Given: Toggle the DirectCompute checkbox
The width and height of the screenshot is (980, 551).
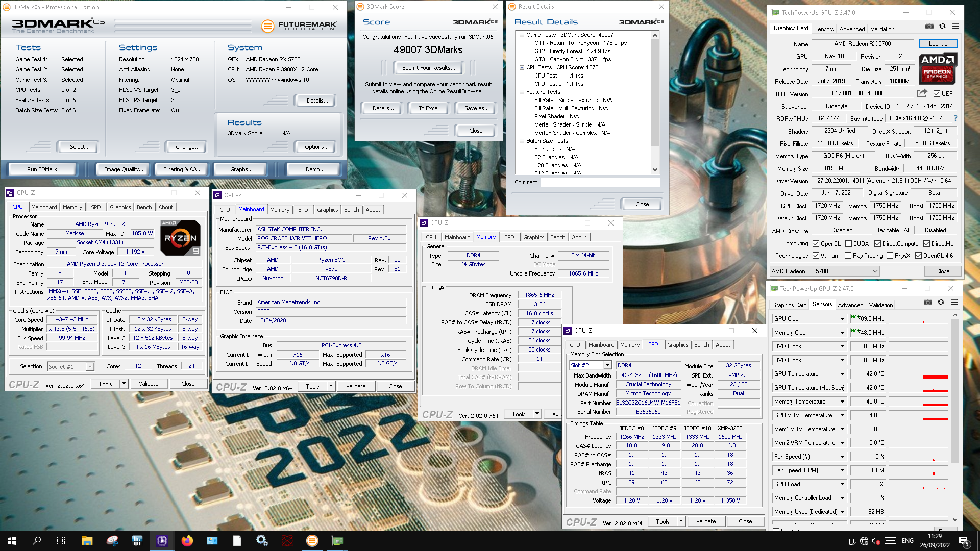Looking at the screenshot, I should click(877, 244).
